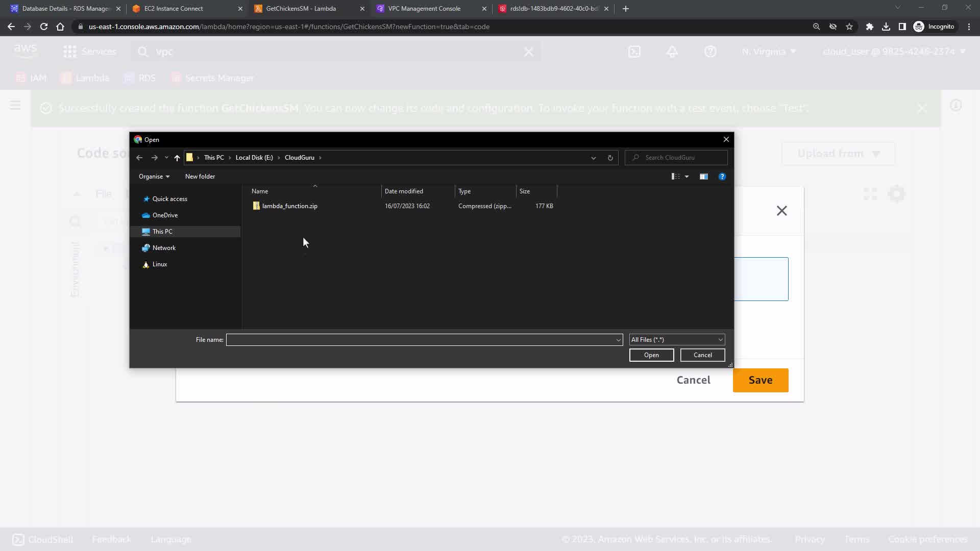
Task: Click the bookmark star icon in address bar
Action: (x=849, y=27)
